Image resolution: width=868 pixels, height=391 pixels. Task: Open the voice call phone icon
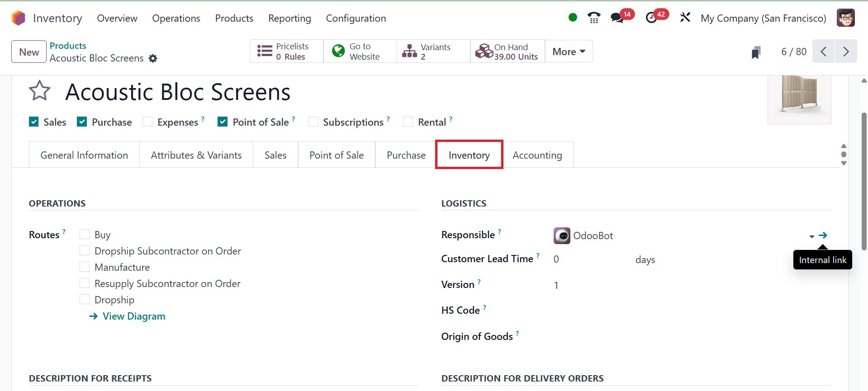593,18
